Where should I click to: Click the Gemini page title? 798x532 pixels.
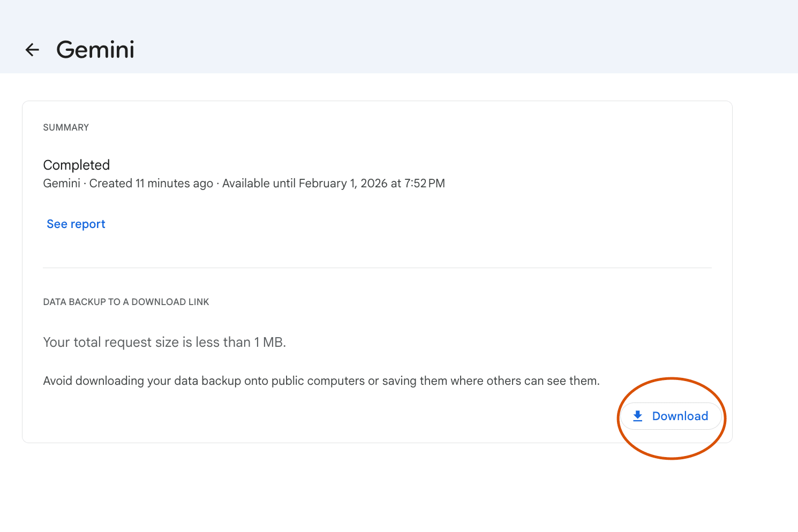(x=95, y=50)
